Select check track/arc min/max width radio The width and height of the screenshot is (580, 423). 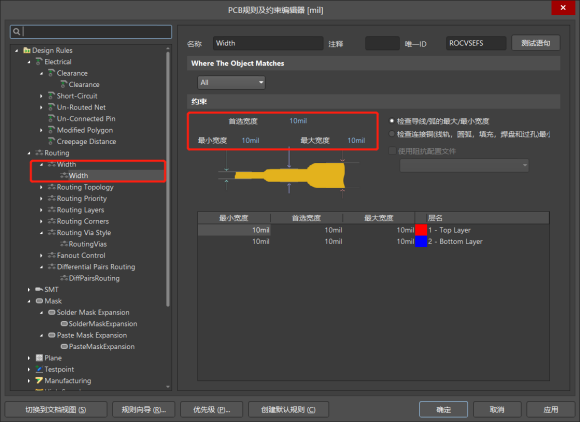392,121
